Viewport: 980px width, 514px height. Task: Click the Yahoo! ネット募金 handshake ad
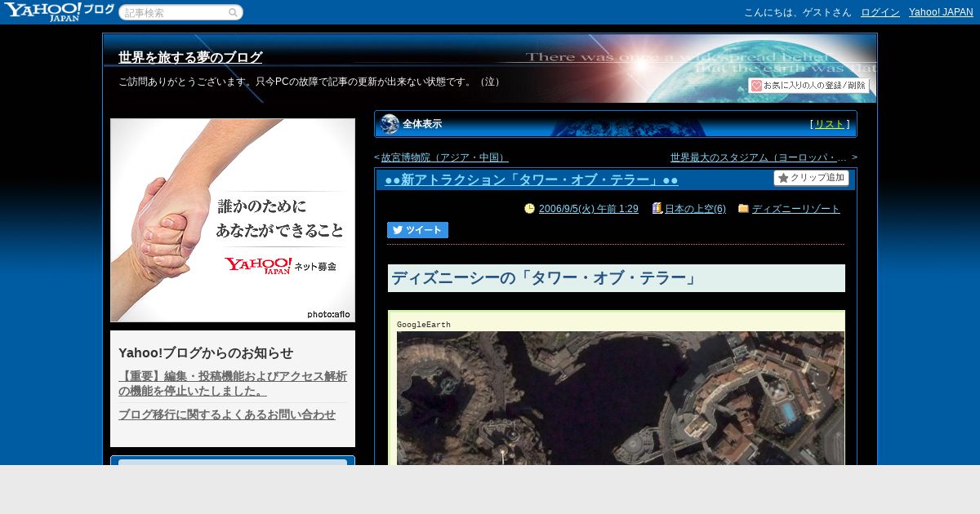click(233, 220)
